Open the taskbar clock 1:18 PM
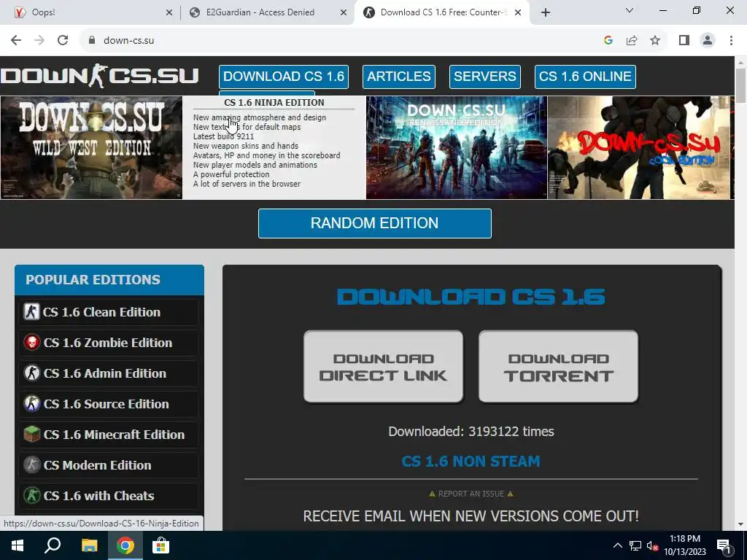 pyautogui.click(x=684, y=545)
